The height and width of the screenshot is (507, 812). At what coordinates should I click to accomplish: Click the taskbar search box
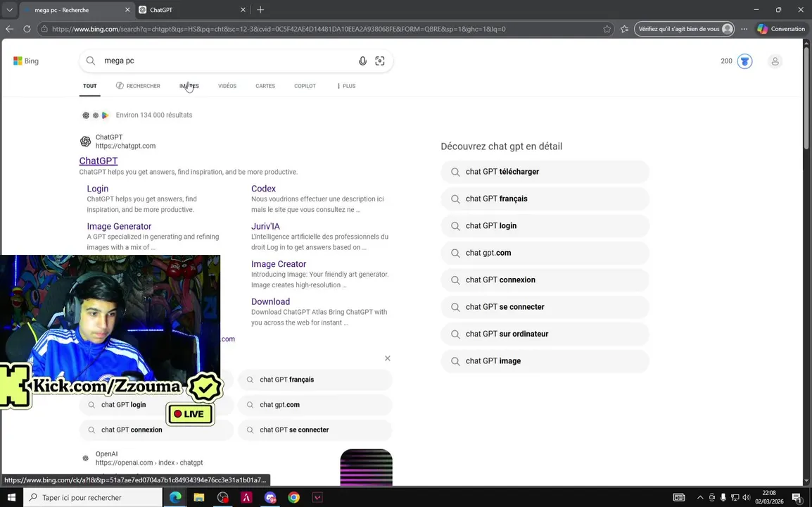[93, 497]
